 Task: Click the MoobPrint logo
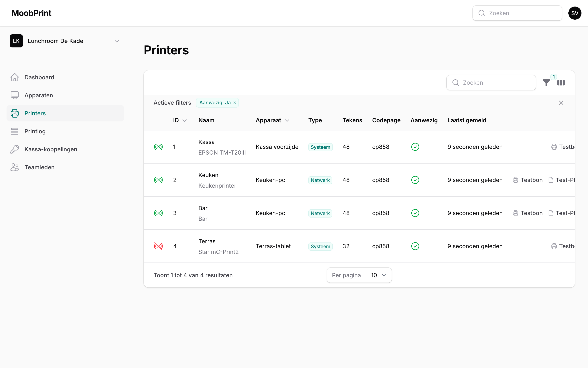tap(31, 13)
